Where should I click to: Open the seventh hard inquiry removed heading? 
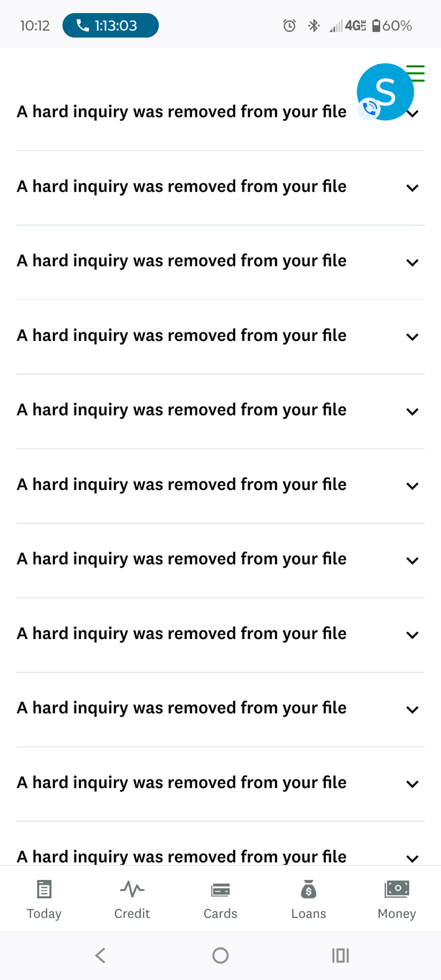coord(182,559)
